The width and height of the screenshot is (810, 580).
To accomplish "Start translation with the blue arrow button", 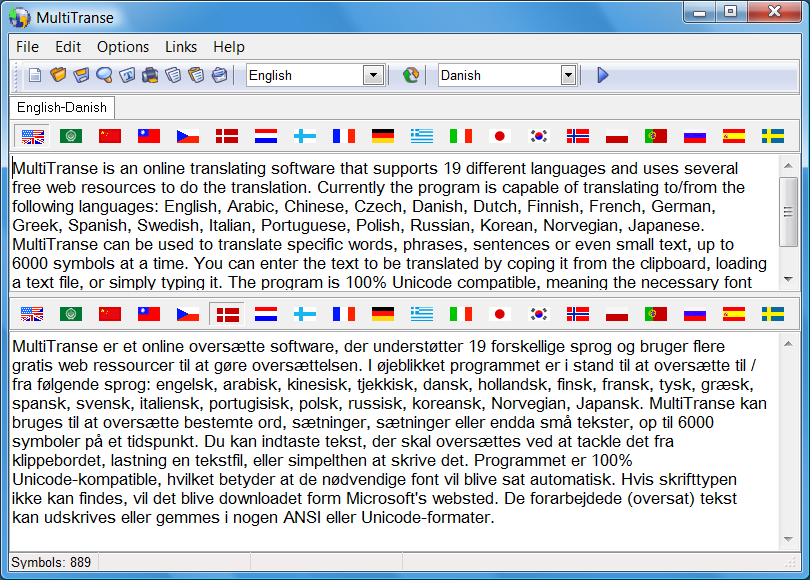I will tap(601, 74).
